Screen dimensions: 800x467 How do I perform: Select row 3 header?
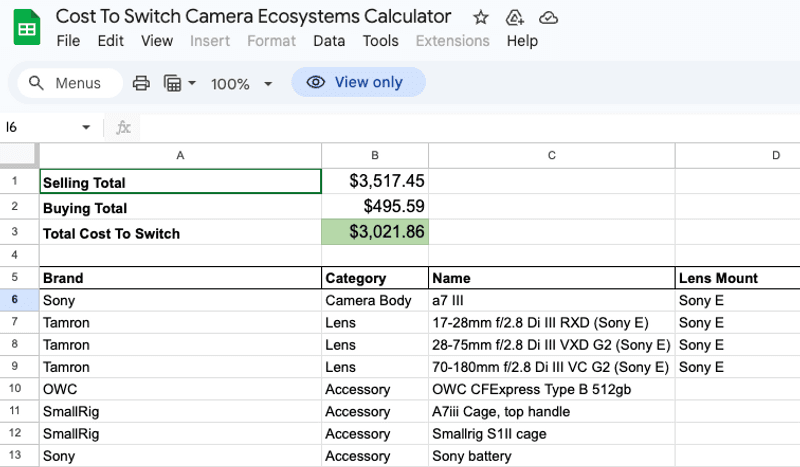click(19, 232)
